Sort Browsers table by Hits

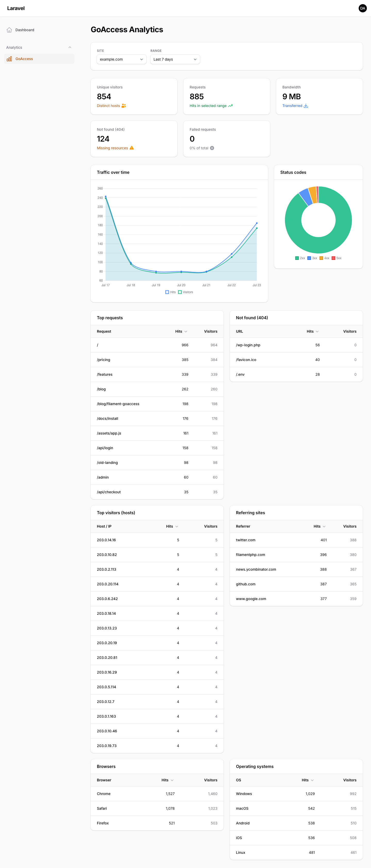point(167,780)
